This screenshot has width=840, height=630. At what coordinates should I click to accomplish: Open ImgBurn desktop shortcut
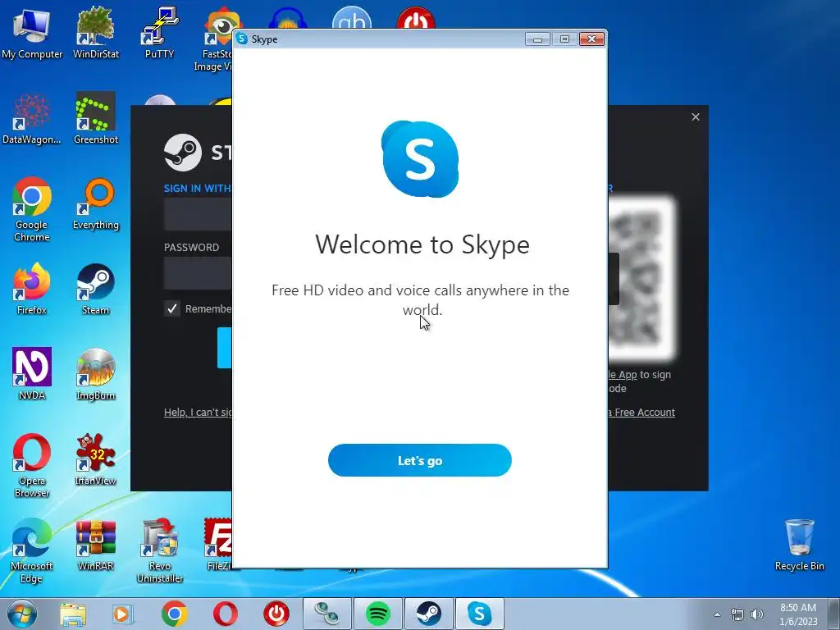click(x=96, y=374)
